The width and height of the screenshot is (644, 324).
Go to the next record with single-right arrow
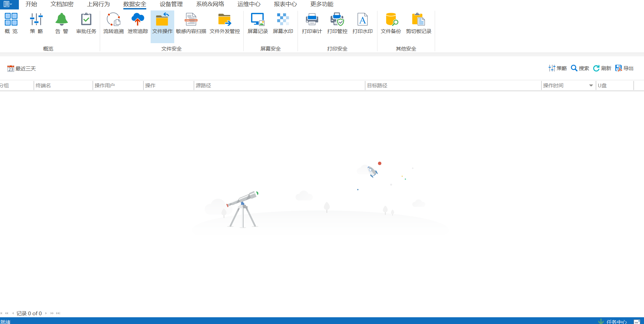(46, 313)
